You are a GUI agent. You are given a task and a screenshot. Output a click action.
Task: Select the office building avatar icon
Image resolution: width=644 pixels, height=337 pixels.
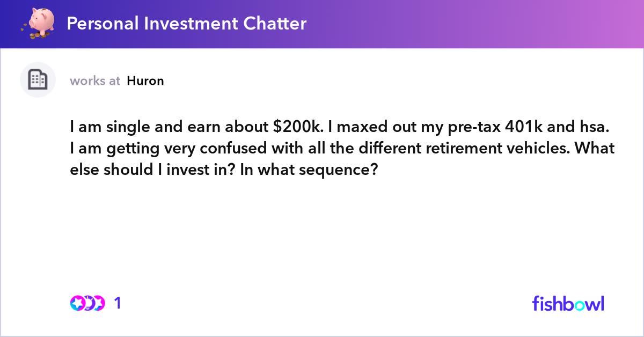(x=38, y=80)
